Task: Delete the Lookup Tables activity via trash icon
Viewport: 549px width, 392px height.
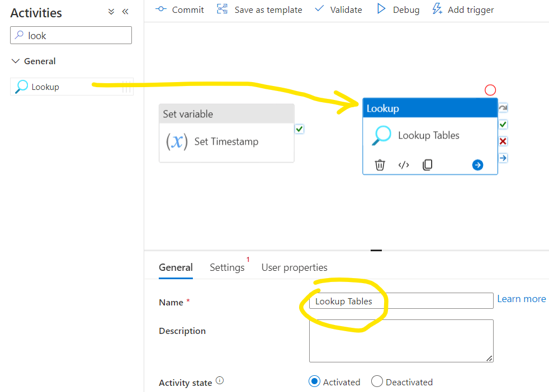Action: [x=380, y=165]
